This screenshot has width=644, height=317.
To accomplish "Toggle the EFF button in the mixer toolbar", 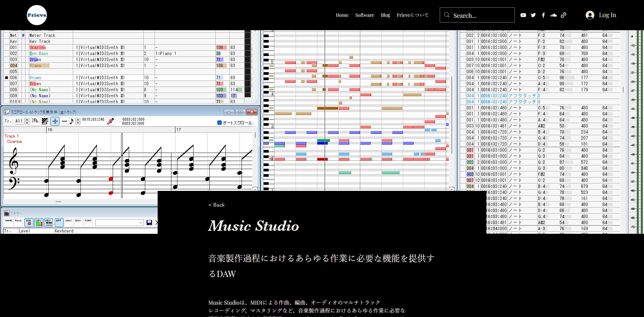I will click(59, 222).
